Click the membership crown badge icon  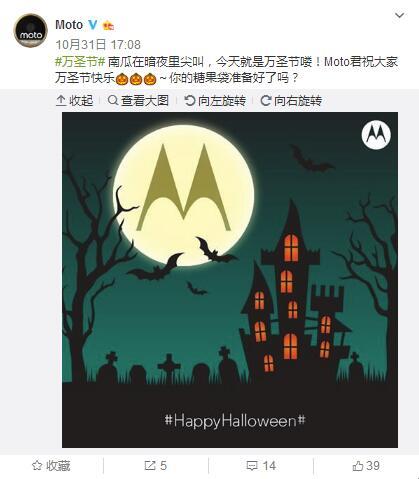(x=109, y=25)
